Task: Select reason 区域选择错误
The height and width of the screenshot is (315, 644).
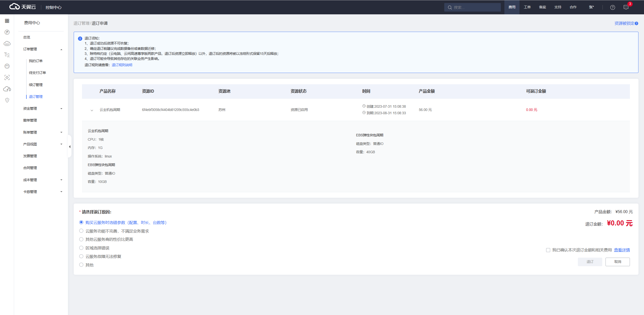Action: (x=81, y=248)
